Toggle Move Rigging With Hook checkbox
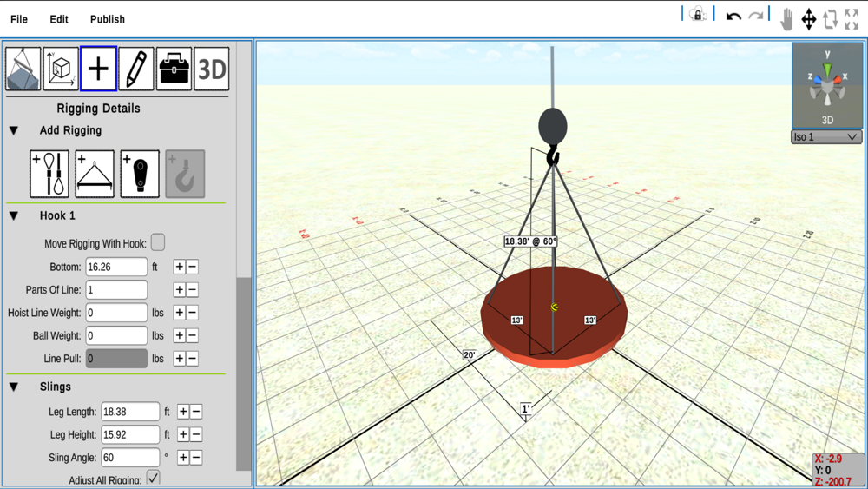 click(158, 242)
